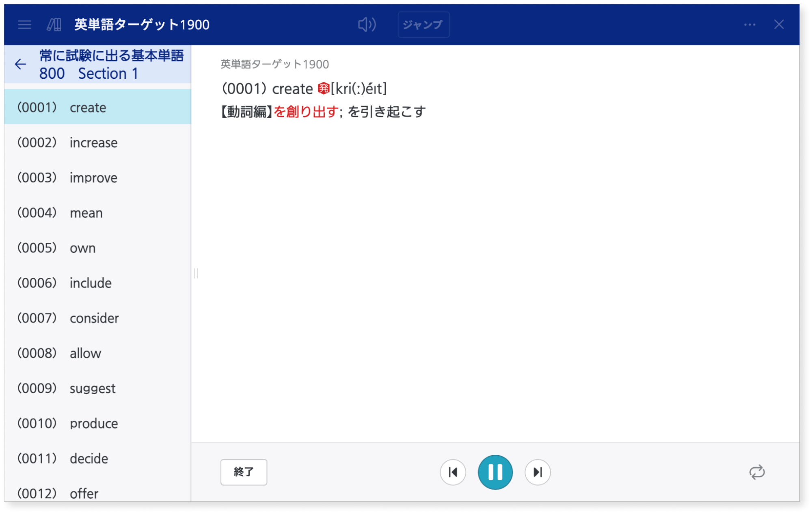Go back to the previous track icon

point(453,472)
